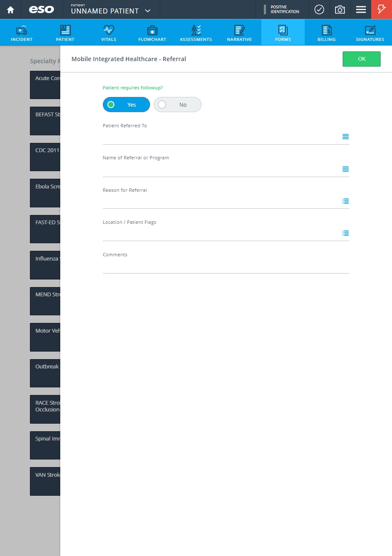Open the Assessments section
The image size is (392, 556).
click(x=196, y=33)
